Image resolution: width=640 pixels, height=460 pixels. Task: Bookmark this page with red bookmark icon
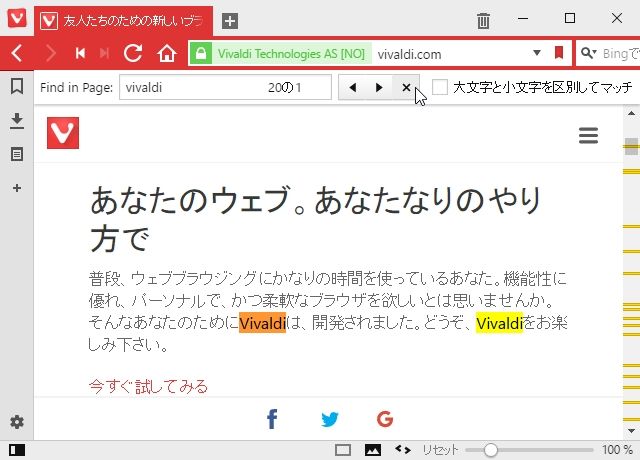559,53
